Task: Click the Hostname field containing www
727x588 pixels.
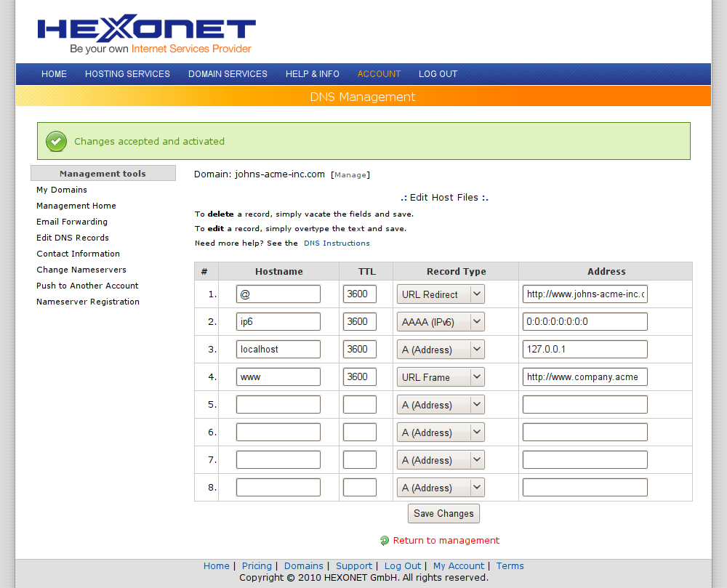Action: point(278,376)
